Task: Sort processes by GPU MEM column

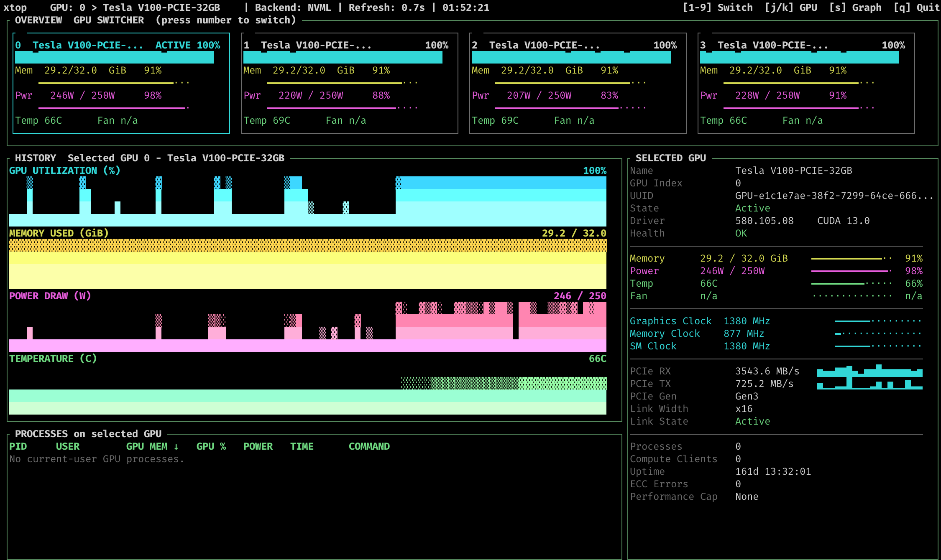Action: coord(153,446)
